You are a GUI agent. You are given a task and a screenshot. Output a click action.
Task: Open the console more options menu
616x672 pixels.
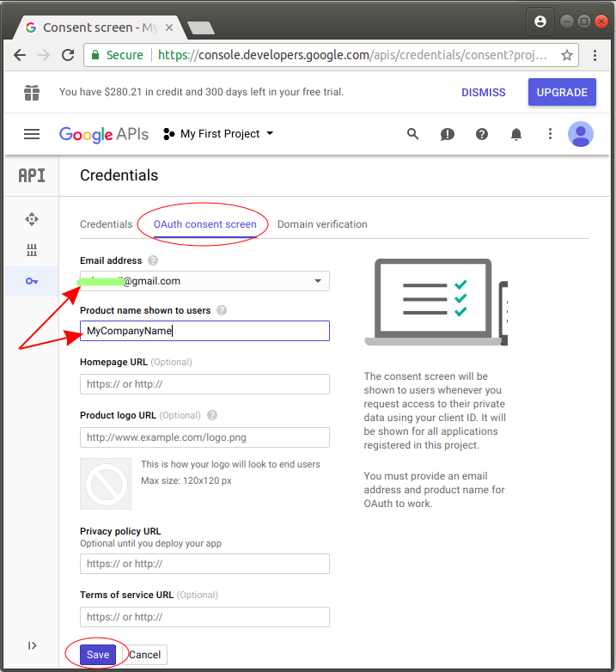550,134
